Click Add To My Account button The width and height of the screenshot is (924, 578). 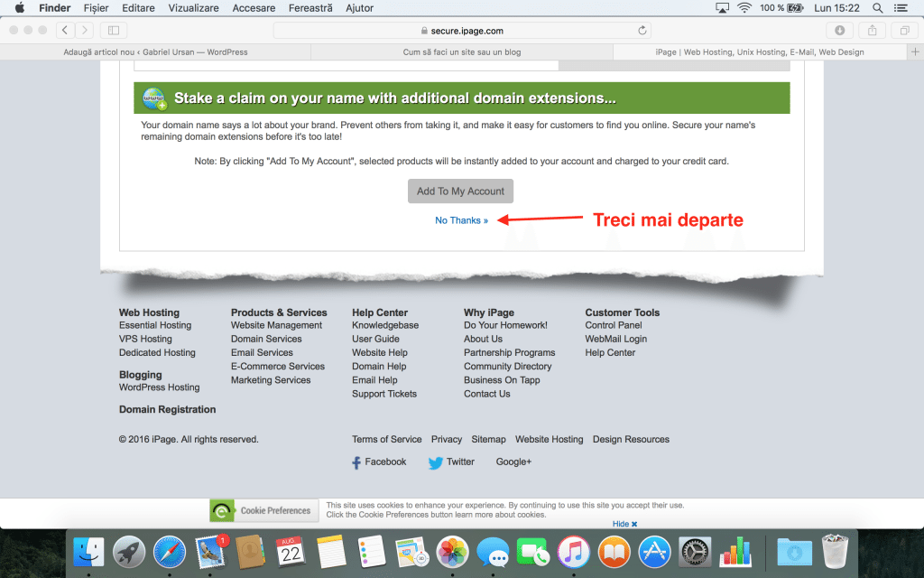pyautogui.click(x=460, y=191)
